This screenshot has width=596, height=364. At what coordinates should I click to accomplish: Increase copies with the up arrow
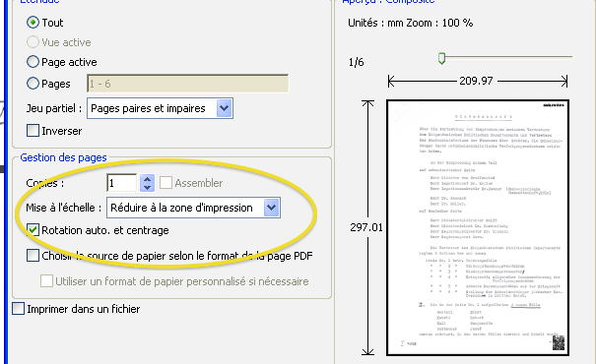(147, 178)
